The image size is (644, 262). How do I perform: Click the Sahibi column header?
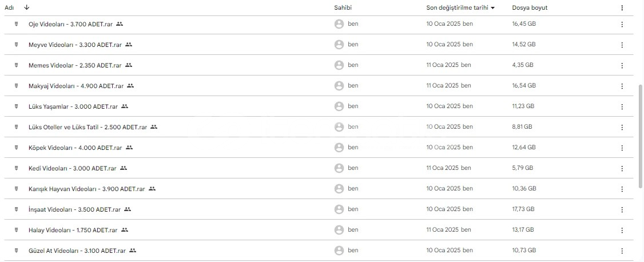point(343,8)
